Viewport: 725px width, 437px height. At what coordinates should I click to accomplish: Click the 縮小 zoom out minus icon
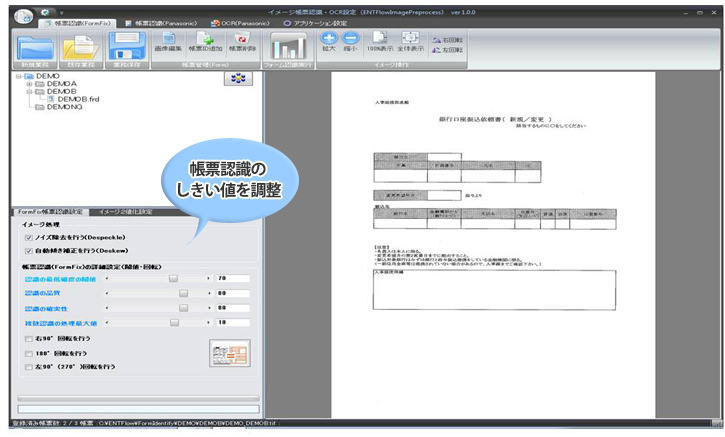[350, 38]
